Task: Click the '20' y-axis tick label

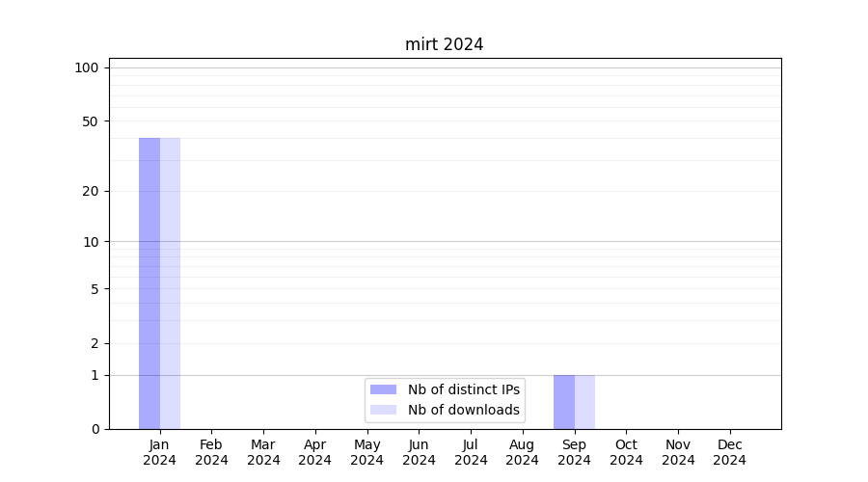Action: tap(91, 191)
